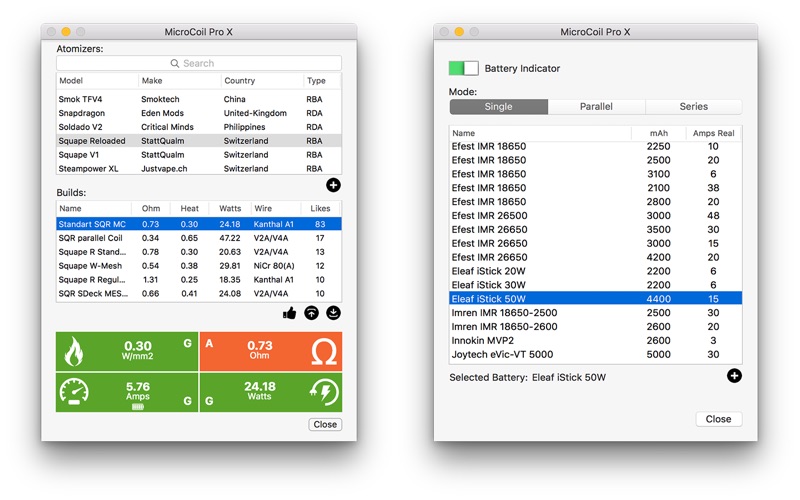
Task: Toggle the Battery Indicator switch
Action: point(463,68)
